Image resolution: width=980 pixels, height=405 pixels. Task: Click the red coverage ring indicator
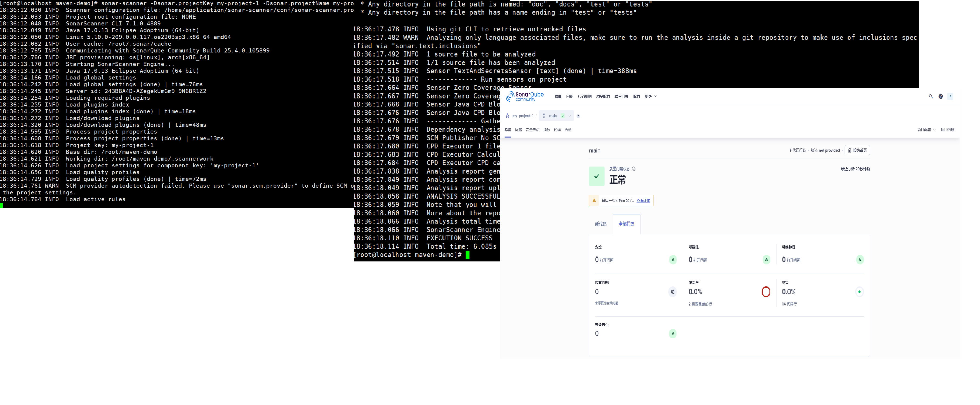pos(766,292)
